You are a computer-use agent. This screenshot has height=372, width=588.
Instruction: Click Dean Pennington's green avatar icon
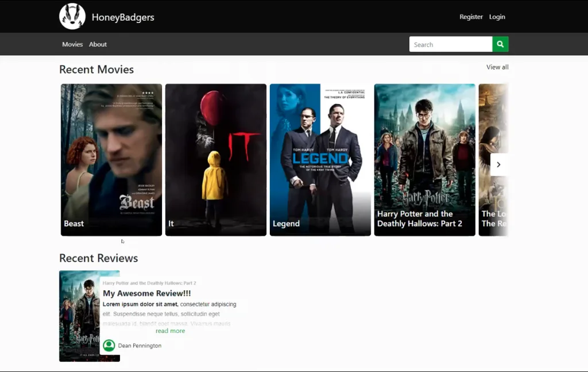coord(109,346)
